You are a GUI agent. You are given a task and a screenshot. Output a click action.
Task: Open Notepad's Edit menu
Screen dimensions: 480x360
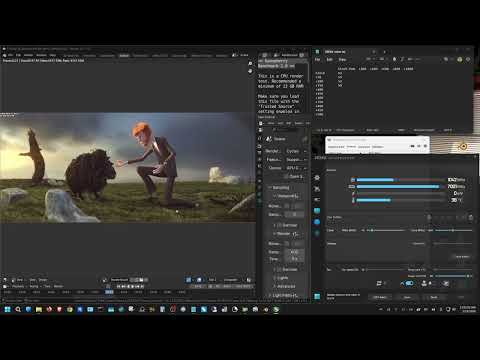pyautogui.click(x=329, y=60)
